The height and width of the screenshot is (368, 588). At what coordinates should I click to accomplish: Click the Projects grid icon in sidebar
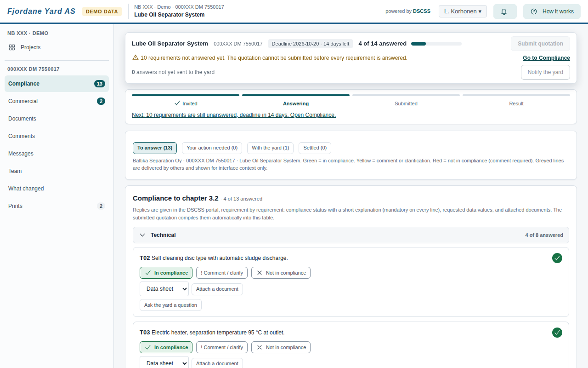(x=12, y=47)
